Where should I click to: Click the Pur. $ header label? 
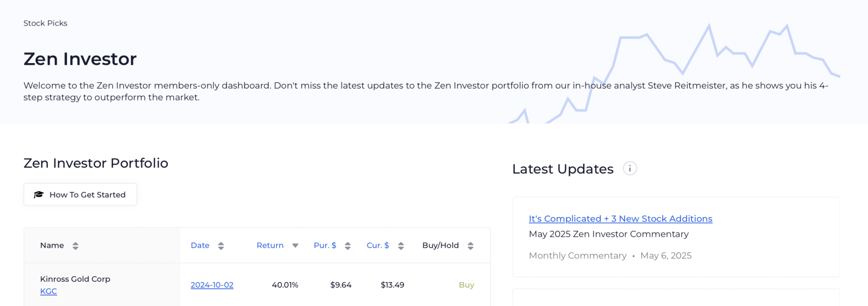coord(325,245)
